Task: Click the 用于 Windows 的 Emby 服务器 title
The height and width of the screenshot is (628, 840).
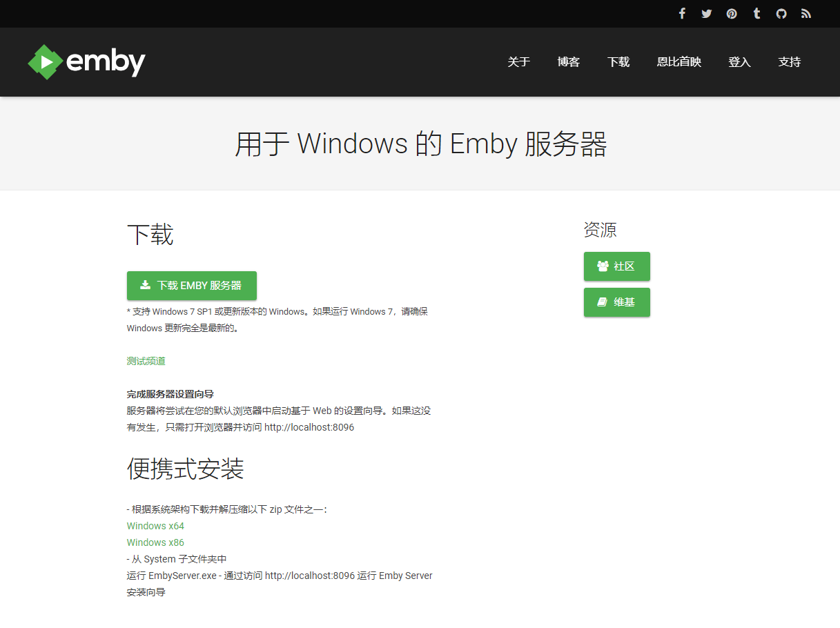Action: [420, 144]
